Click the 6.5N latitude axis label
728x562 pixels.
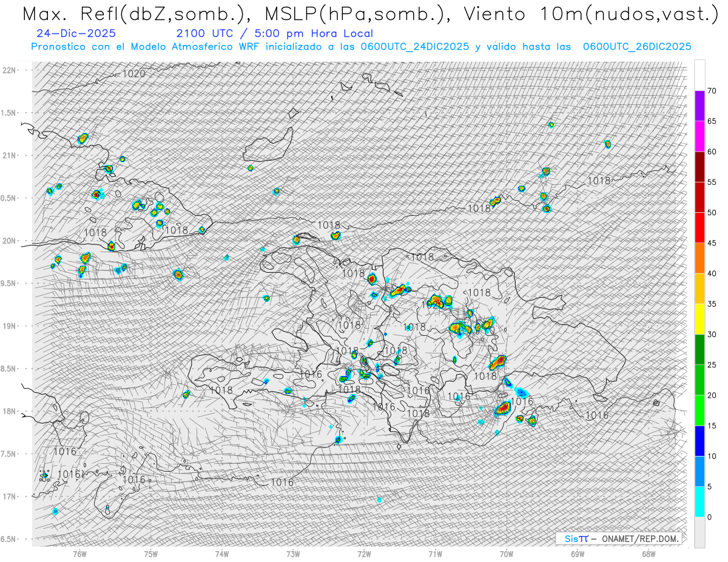tap(8, 540)
